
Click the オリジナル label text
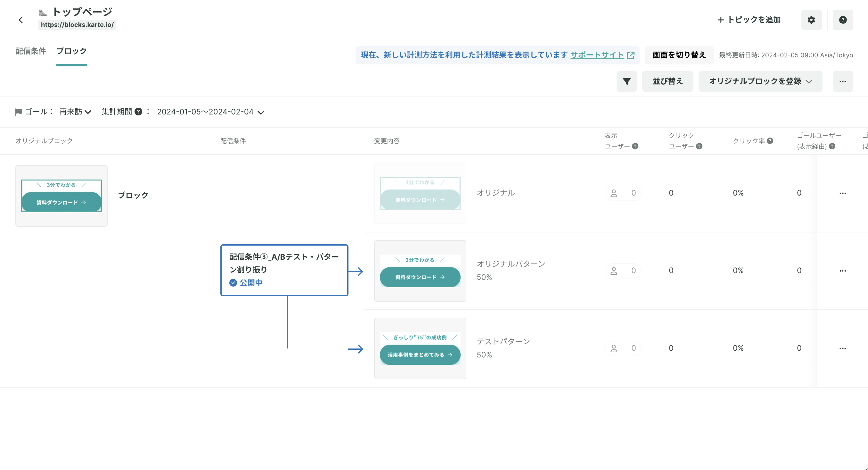(496, 193)
